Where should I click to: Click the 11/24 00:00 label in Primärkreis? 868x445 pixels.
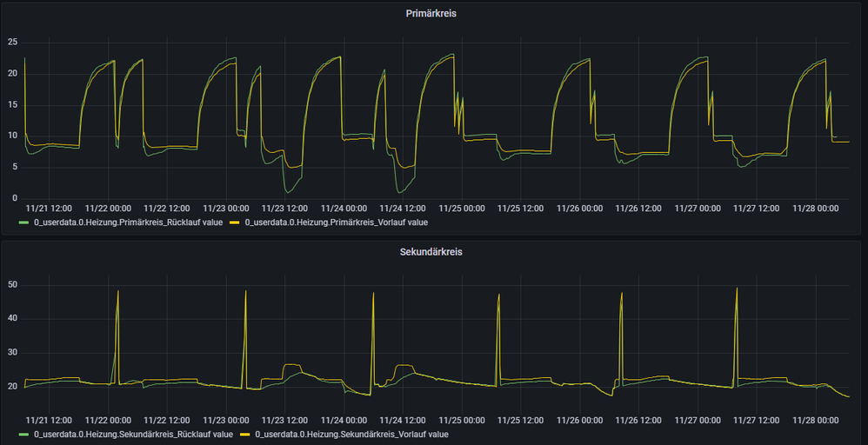pyautogui.click(x=344, y=209)
